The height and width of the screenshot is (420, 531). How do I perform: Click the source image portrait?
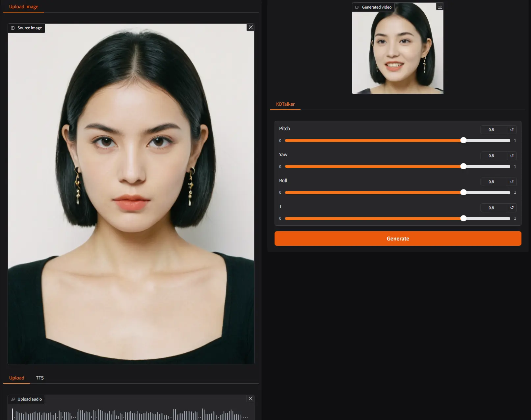(x=131, y=194)
